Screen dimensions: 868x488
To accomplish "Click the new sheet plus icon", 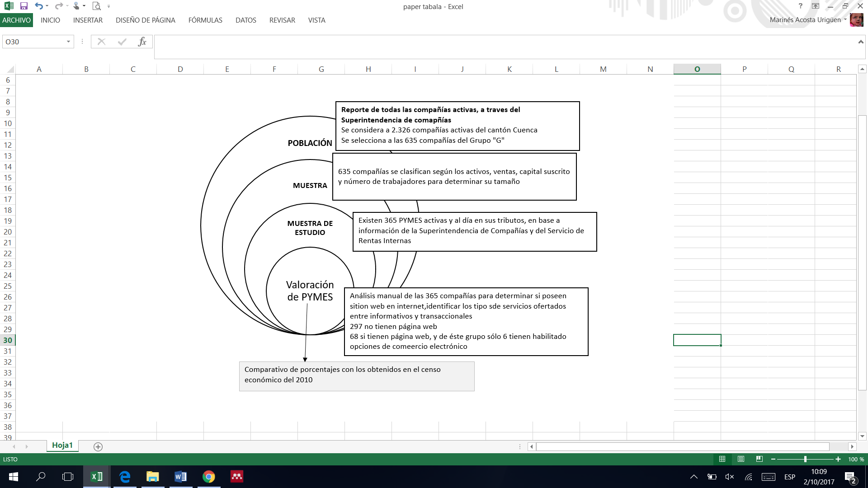I will click(x=98, y=447).
